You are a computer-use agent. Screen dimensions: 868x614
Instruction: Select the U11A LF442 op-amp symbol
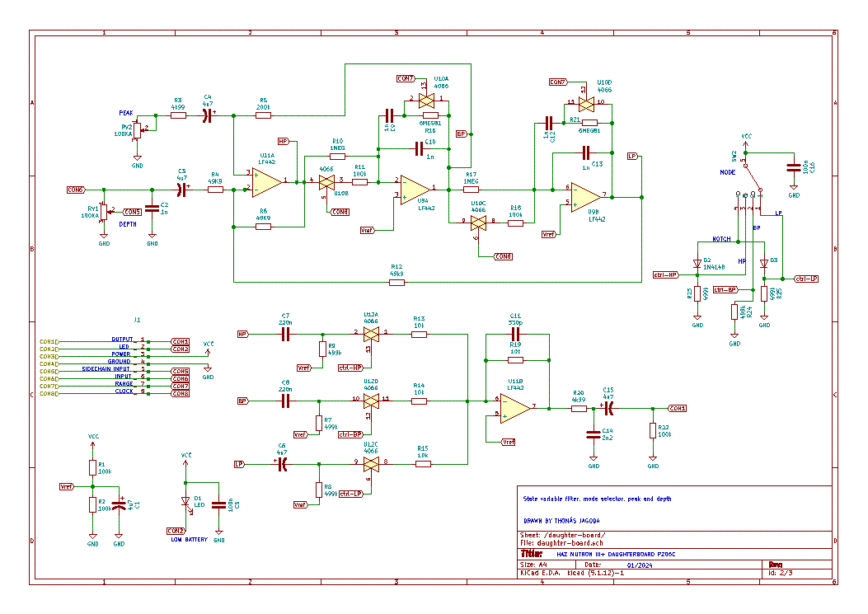tap(267, 182)
